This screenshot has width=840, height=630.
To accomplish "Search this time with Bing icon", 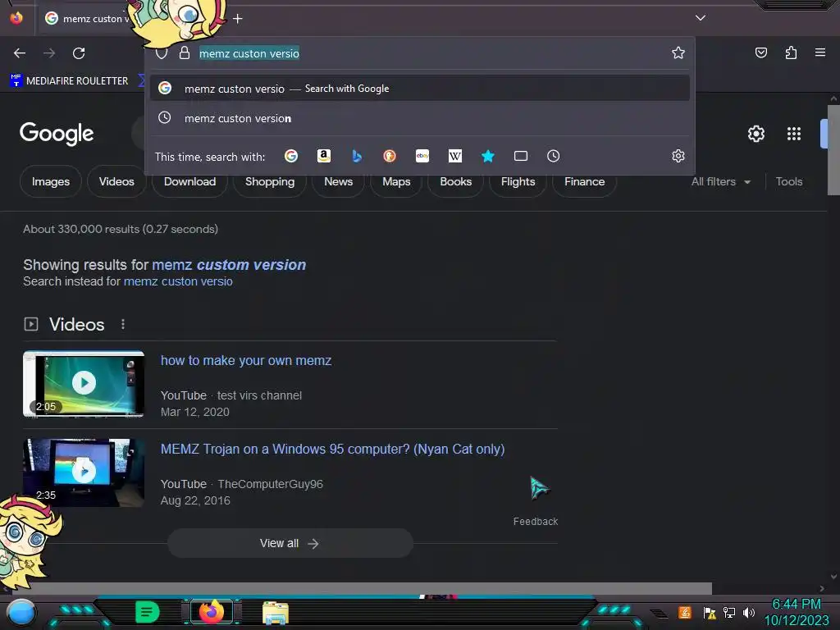I will coord(357,156).
